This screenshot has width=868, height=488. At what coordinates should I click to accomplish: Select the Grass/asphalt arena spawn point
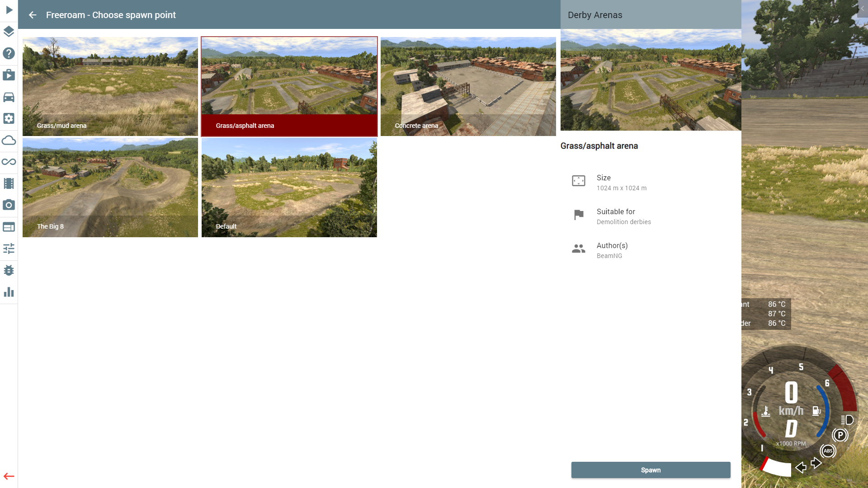pyautogui.click(x=289, y=86)
